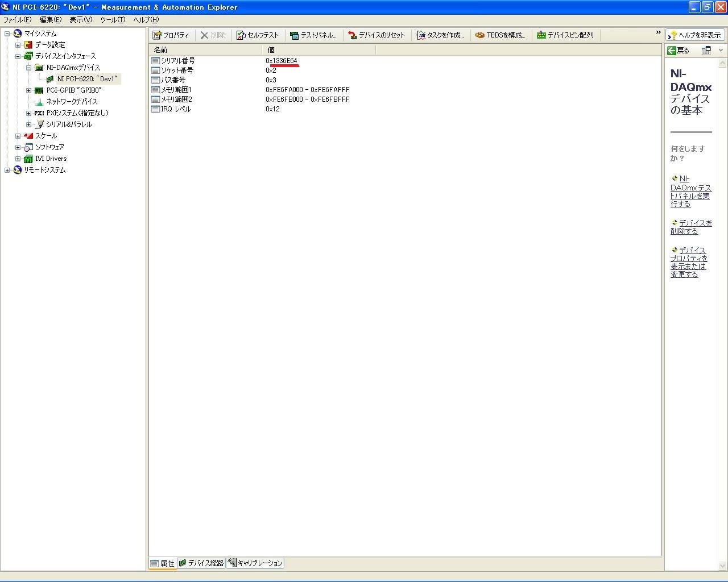Screen dimensions: 728x582
Task: Open the ヘルプ menu
Action: coord(146,20)
